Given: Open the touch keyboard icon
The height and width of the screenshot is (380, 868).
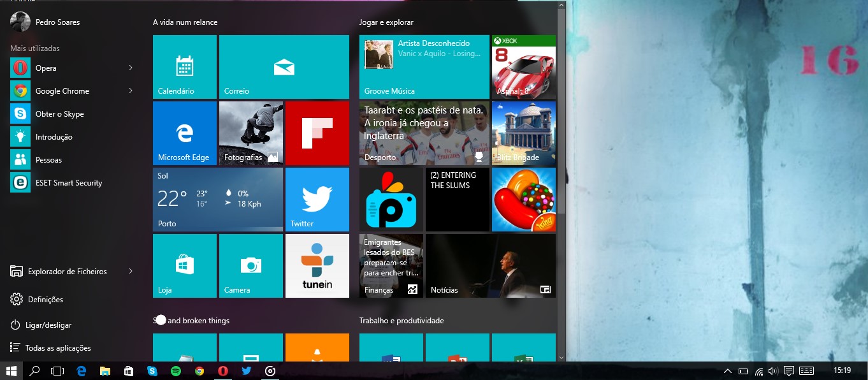Looking at the screenshot, I should tap(806, 370).
